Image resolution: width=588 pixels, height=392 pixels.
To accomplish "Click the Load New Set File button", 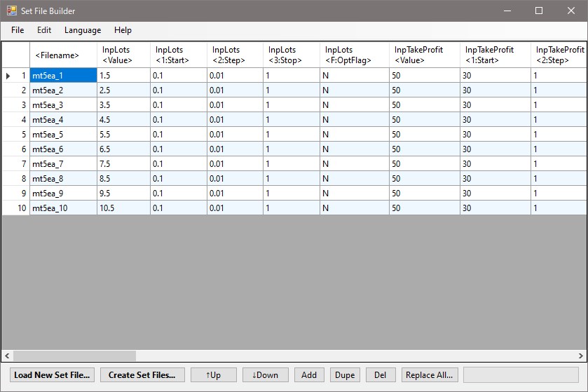I will [52, 374].
